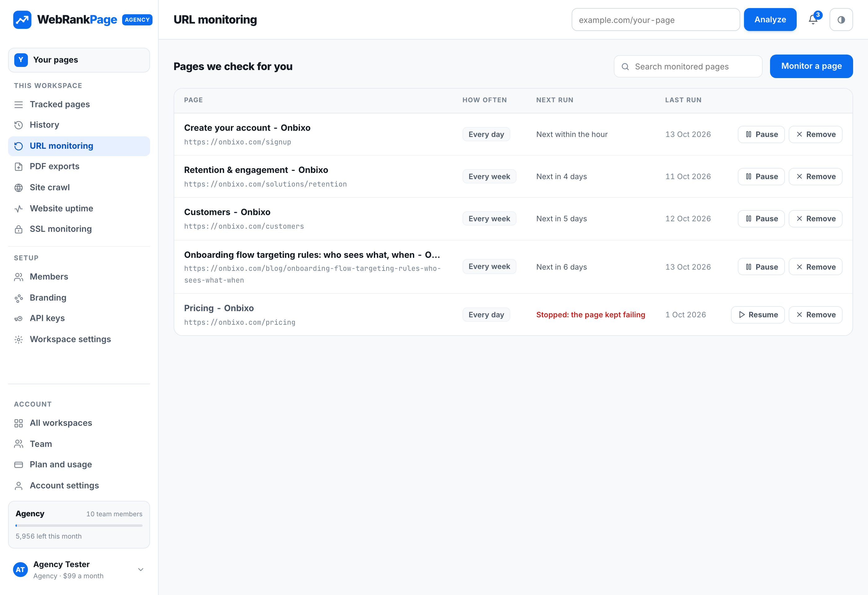Click the Agency plan usage progress bar
The width and height of the screenshot is (868, 595).
tap(79, 526)
